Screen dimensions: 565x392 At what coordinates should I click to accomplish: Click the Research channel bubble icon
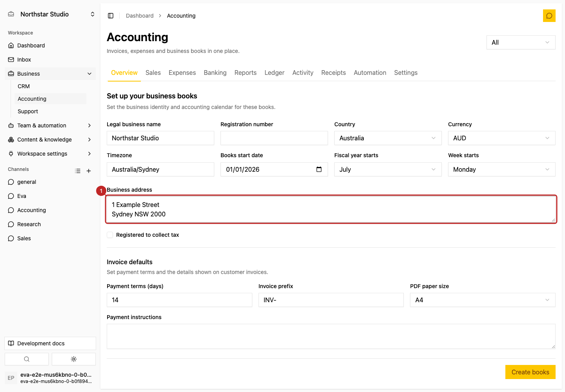[11, 224]
